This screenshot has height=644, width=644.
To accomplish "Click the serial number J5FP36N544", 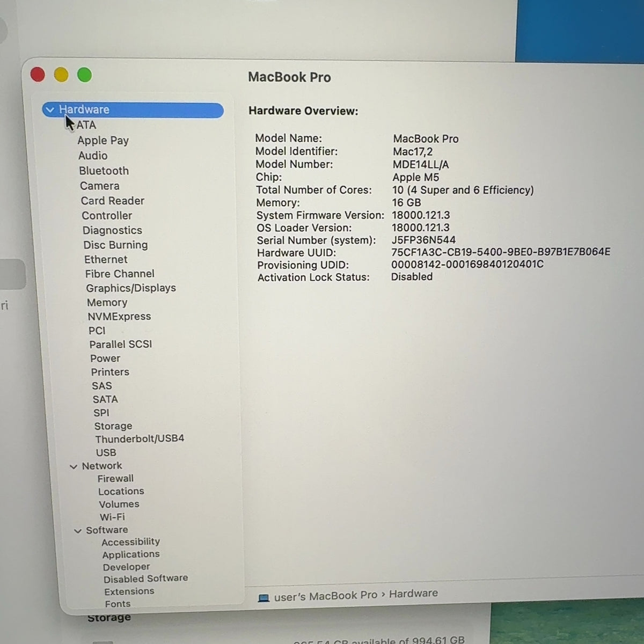I will pyautogui.click(x=423, y=240).
